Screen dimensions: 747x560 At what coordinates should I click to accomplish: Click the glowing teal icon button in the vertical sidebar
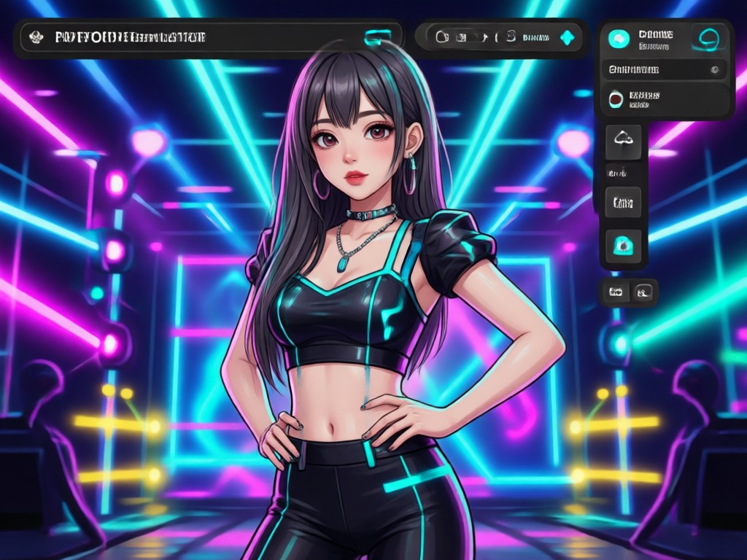pyautogui.click(x=623, y=246)
